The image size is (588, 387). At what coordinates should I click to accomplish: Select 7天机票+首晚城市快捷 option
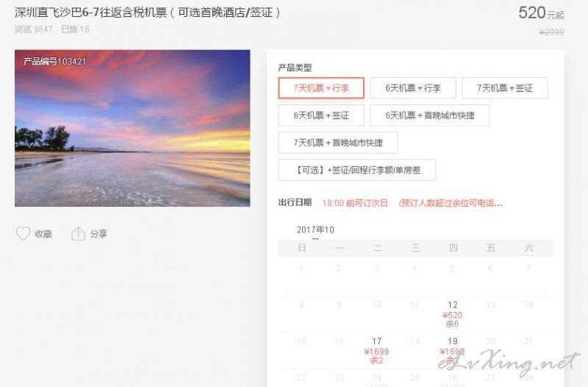point(338,143)
